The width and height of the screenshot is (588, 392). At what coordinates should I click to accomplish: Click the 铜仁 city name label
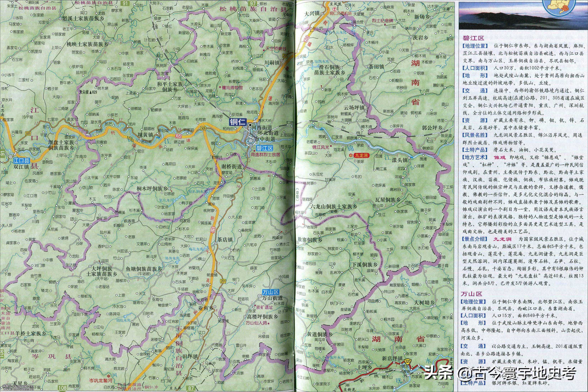click(x=238, y=122)
